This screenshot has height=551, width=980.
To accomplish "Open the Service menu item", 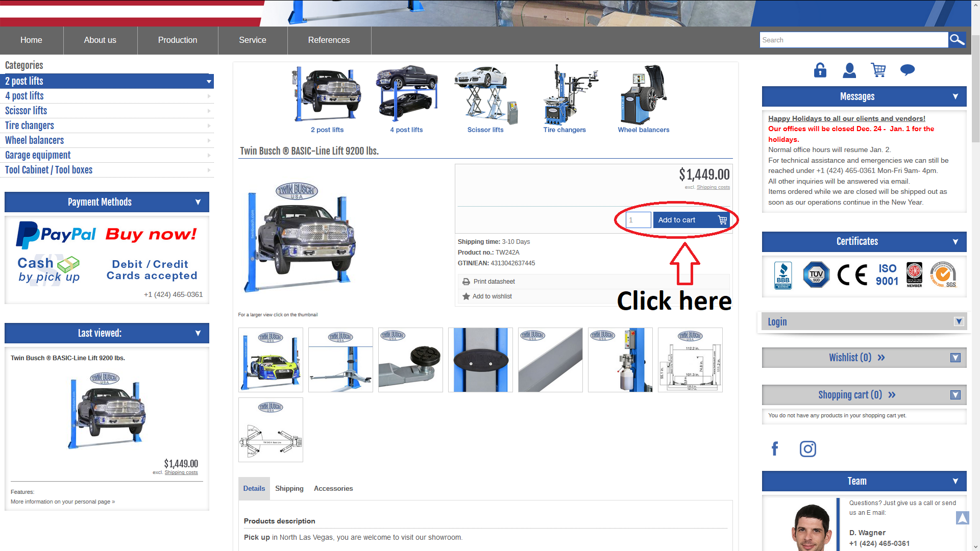I will coord(253,40).
